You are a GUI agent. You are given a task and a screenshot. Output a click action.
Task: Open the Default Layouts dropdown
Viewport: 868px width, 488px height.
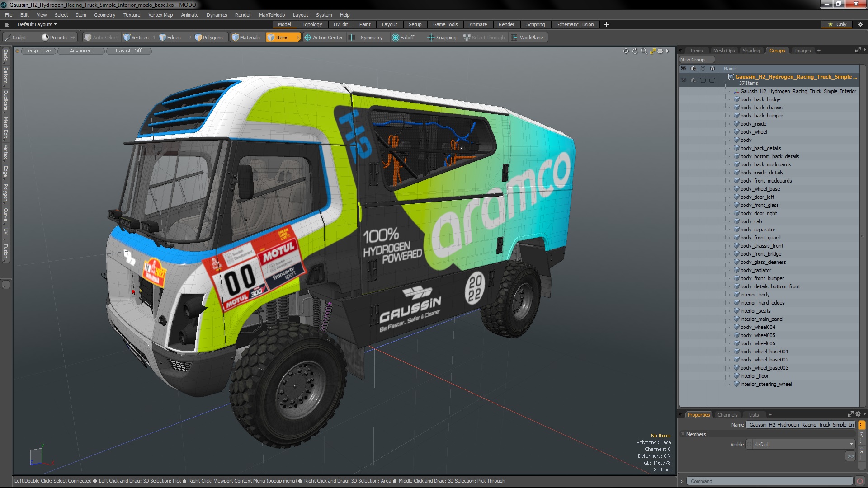[x=37, y=24]
